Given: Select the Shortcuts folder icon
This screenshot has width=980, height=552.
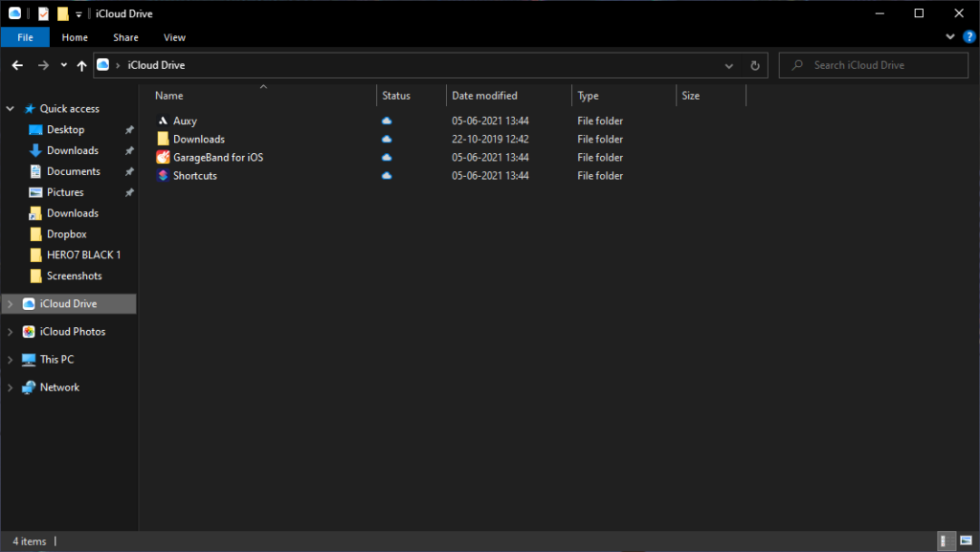Looking at the screenshot, I should [163, 175].
